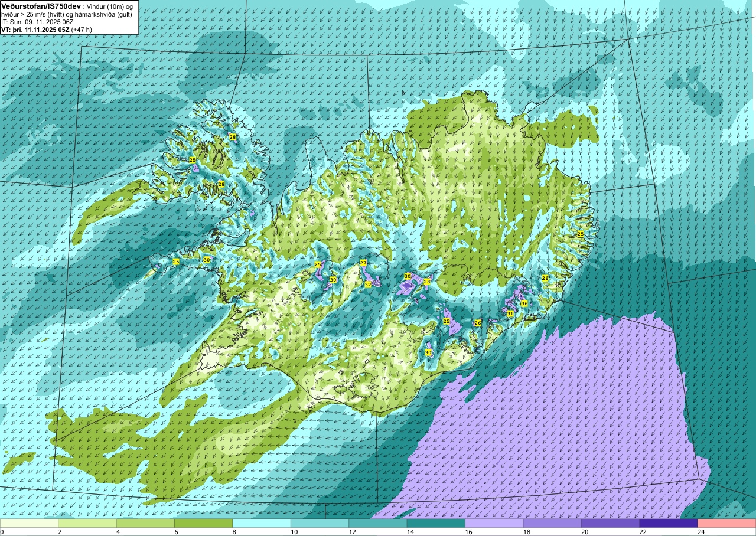Select the 22–24 dark indigo legend swatch
756x536 pixels.
[x=669, y=523]
